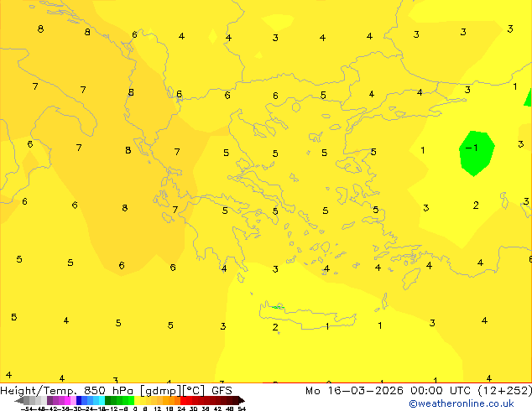
Task: Pick the cyan segment of the color scale
Action: [x=102, y=400]
